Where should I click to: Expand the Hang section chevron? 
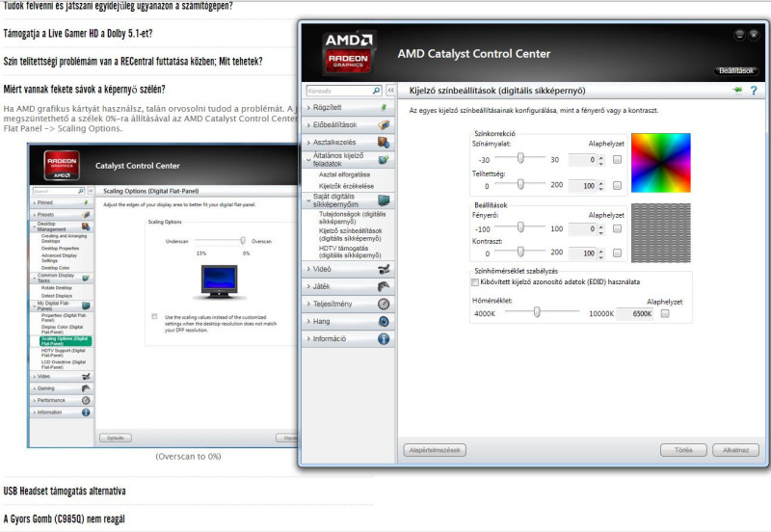click(x=308, y=322)
